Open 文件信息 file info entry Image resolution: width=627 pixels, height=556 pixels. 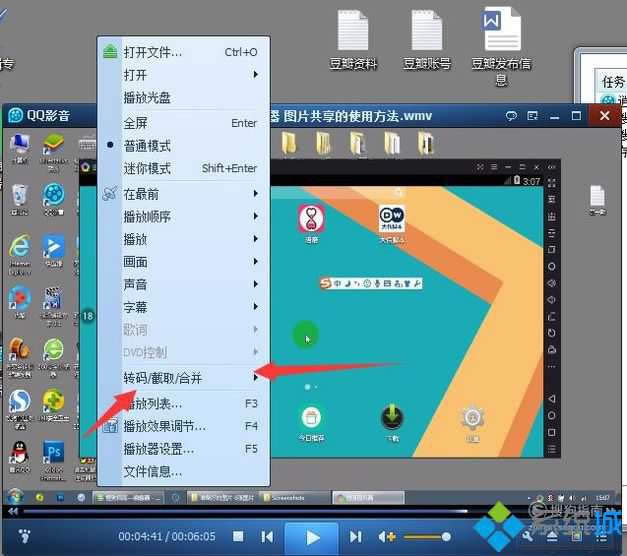point(184,472)
